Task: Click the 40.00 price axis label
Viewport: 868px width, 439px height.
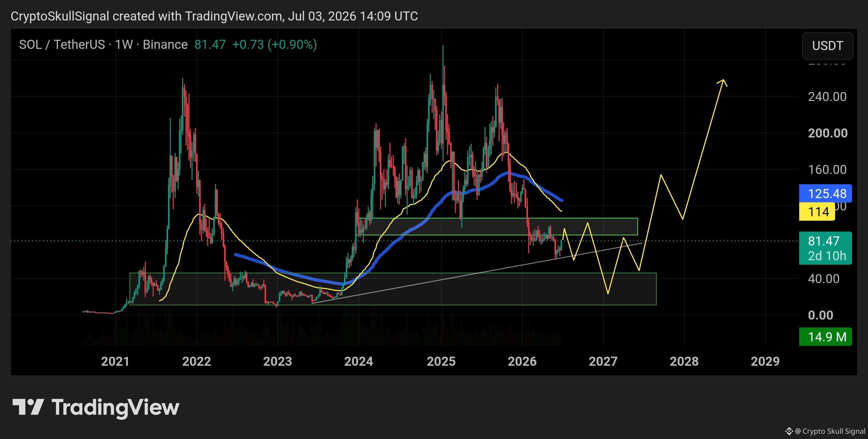Action: click(824, 279)
